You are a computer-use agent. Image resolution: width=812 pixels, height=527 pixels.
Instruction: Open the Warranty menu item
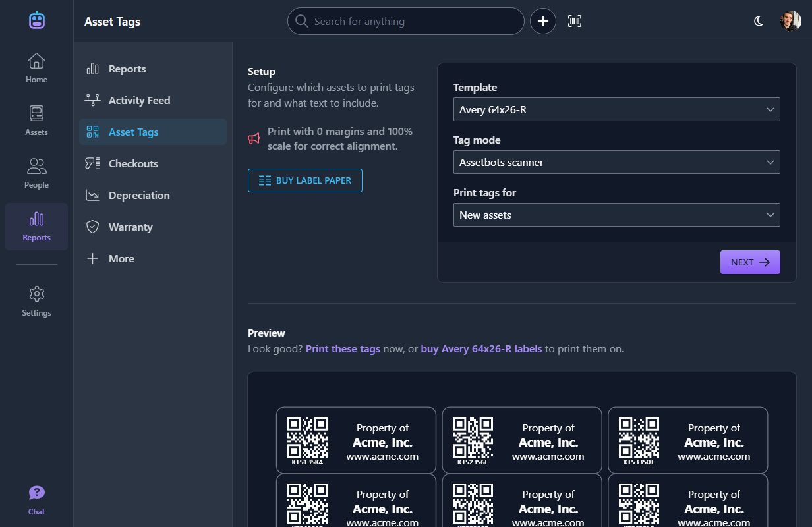(x=153, y=227)
